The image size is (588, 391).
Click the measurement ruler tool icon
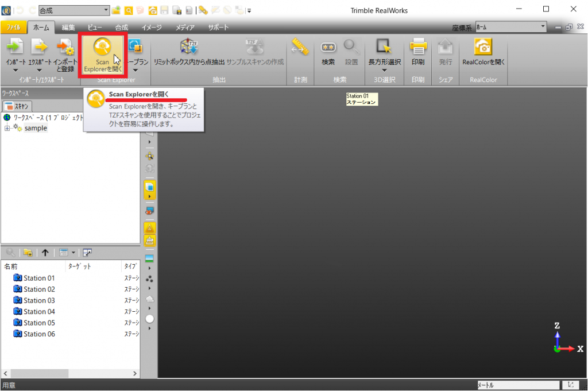300,47
